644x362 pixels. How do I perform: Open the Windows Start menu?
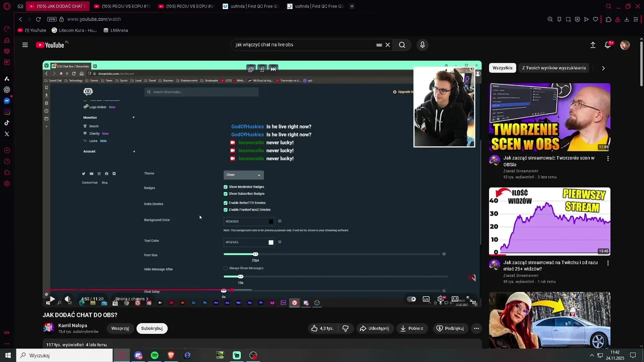[x=8, y=355]
